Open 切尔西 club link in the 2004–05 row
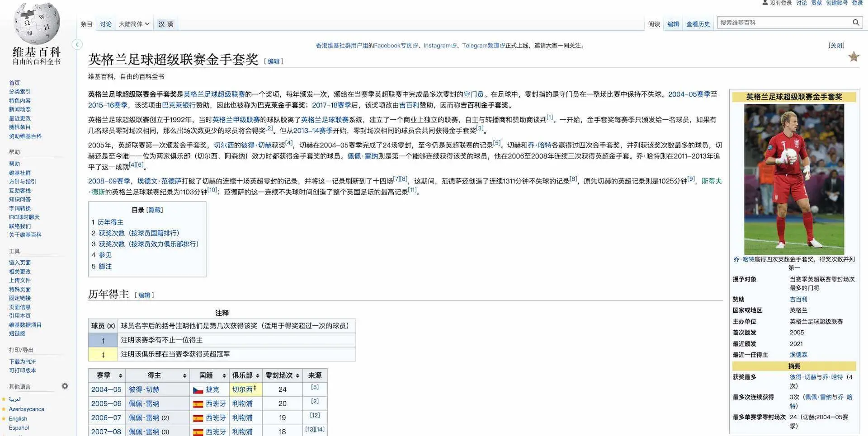 coord(242,389)
